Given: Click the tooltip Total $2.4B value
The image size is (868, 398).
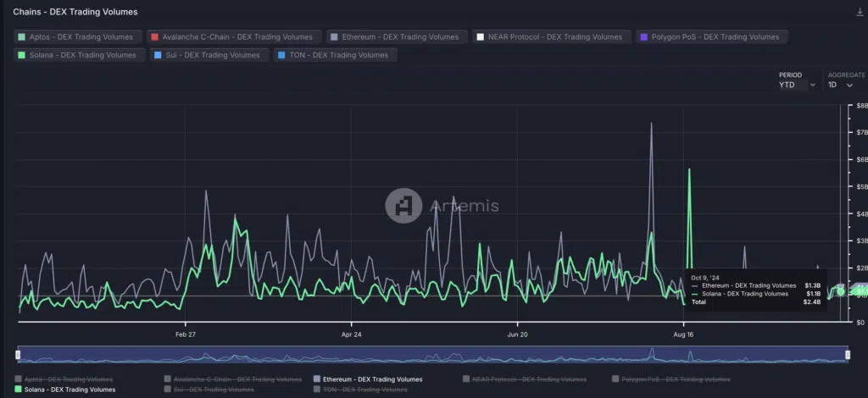Looking at the screenshot, I should click(x=813, y=301).
